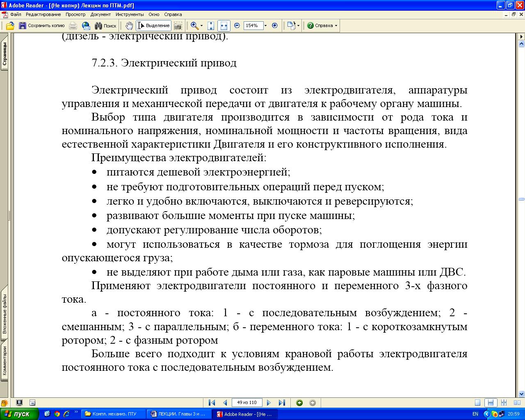The image size is (525, 420).
Task: Select the Hand tool
Action: [129, 25]
